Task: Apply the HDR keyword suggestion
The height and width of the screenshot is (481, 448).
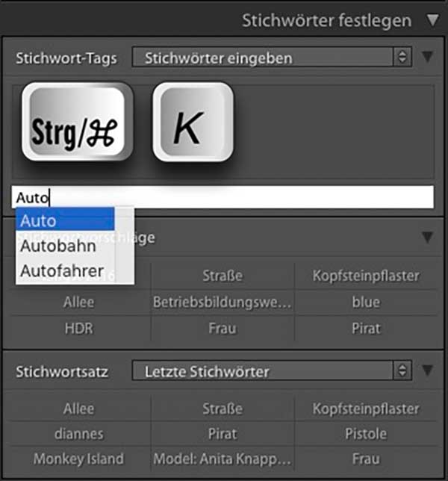Action: click(79, 328)
